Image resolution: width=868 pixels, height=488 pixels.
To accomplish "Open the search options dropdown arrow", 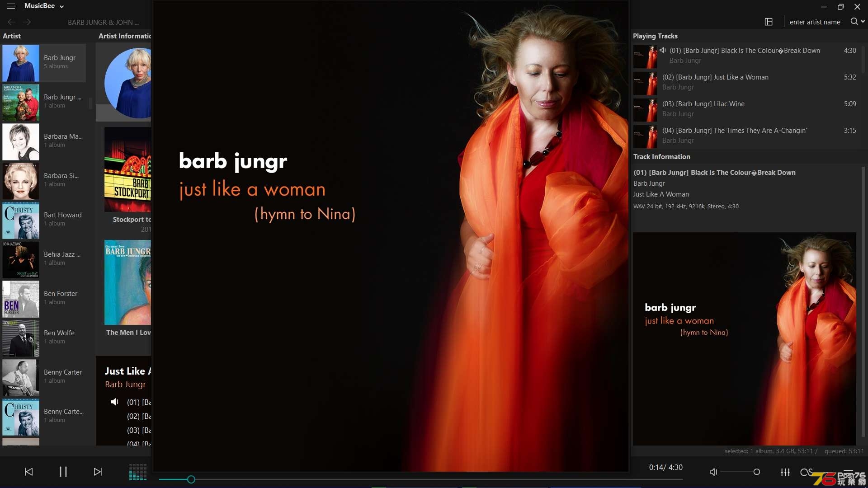I will [863, 21].
